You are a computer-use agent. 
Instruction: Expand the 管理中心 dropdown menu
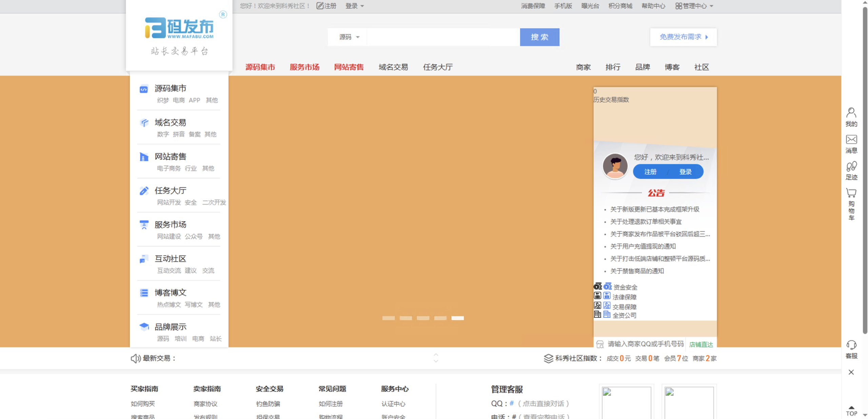tap(694, 6)
